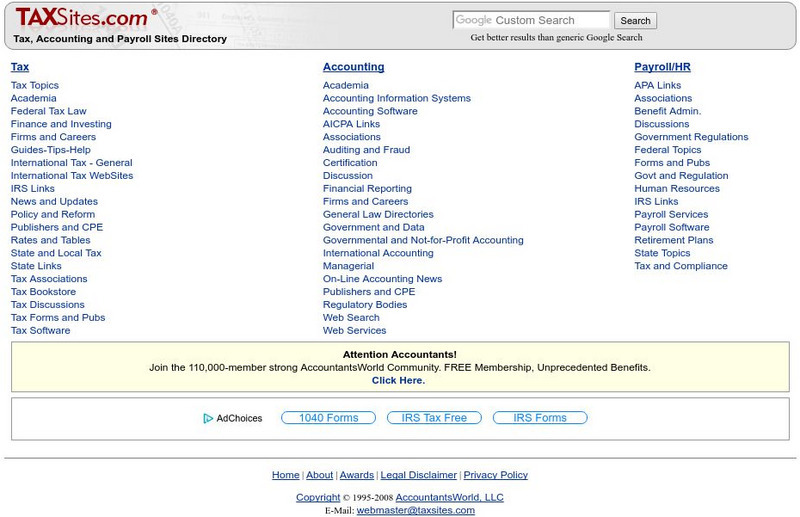The width and height of the screenshot is (800, 517).
Task: Open Rates and Tables link
Action: pos(51,240)
